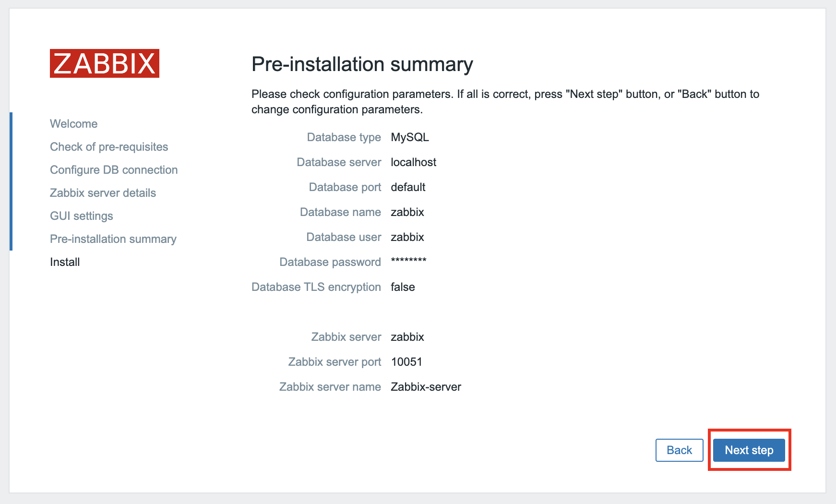
Task: Jump to Configure DB connection step
Action: coord(114,170)
